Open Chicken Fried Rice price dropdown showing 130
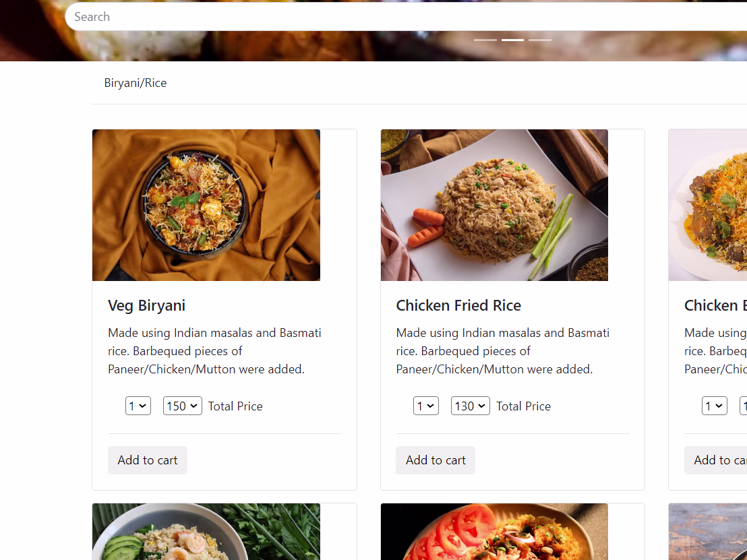Viewport: 747px width, 560px height. click(470, 406)
